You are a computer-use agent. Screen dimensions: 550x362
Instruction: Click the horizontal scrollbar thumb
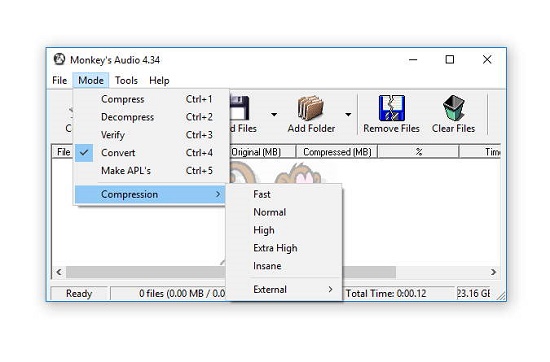tap(232, 272)
